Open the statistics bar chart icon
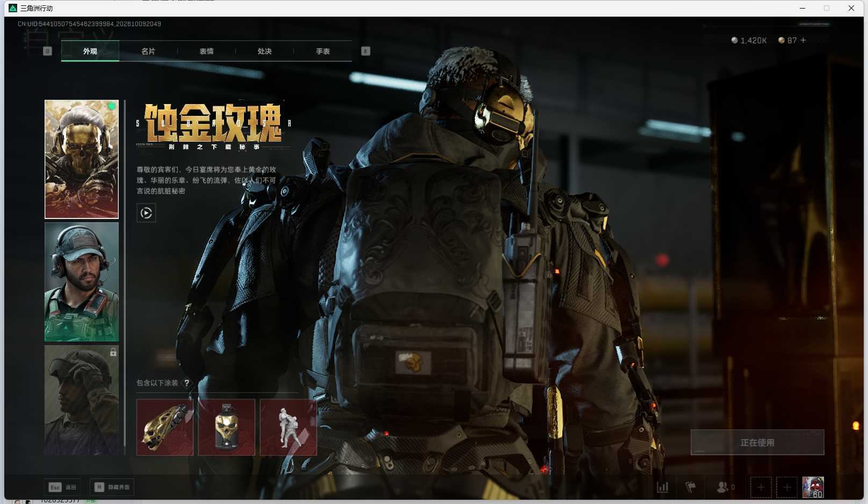The height and width of the screenshot is (504, 868). pyautogui.click(x=663, y=487)
